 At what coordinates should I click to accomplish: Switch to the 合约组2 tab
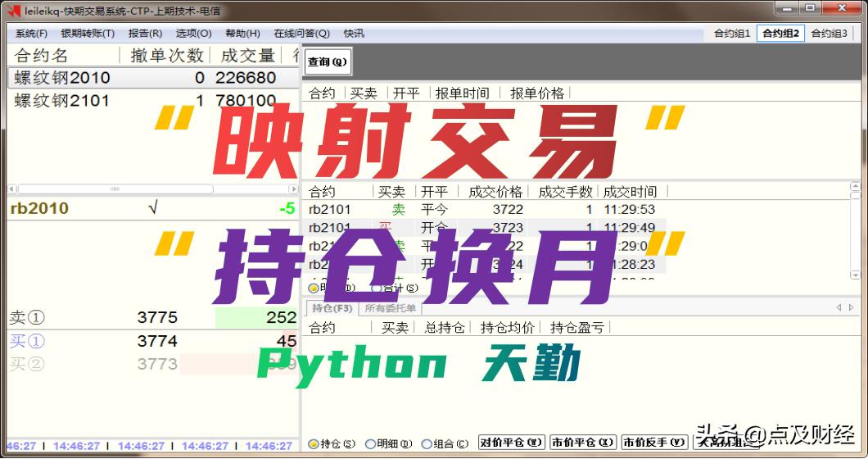[780, 34]
